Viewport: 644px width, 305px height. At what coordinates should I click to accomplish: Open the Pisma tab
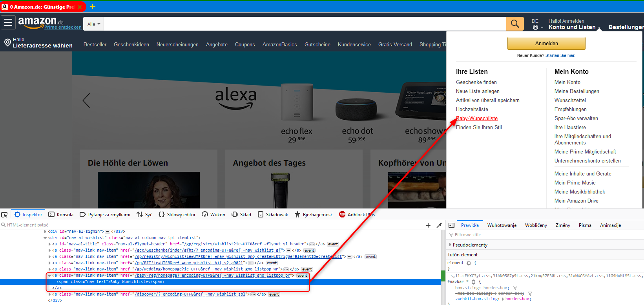(x=585, y=225)
